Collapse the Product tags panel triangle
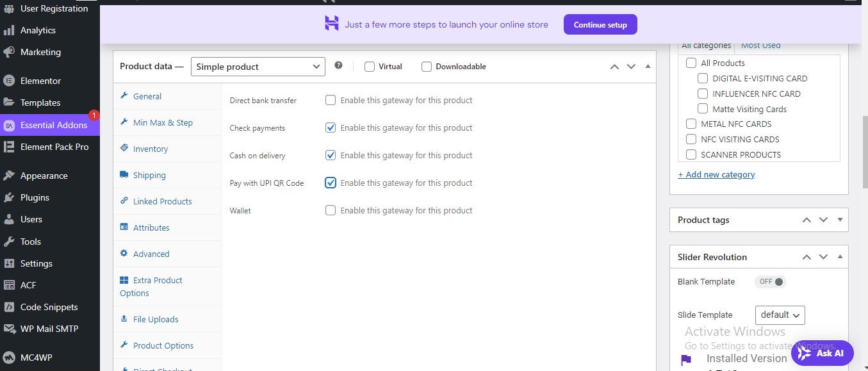Viewport: 868px width, 371px height. point(840,220)
